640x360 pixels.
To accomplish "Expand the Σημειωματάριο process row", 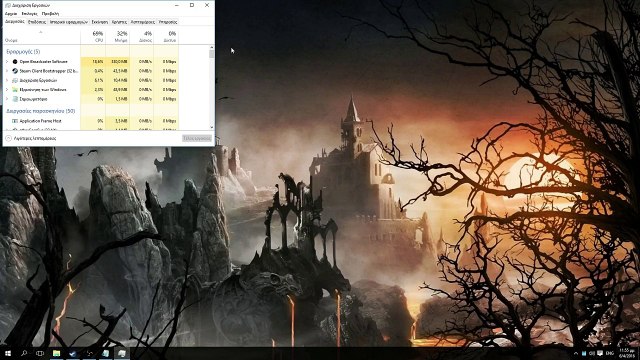I will click(7, 99).
